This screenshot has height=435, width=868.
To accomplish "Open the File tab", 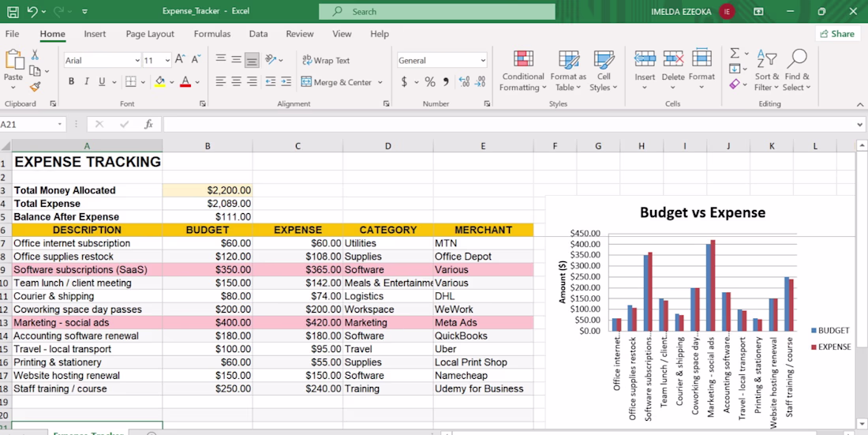I will (x=12, y=34).
